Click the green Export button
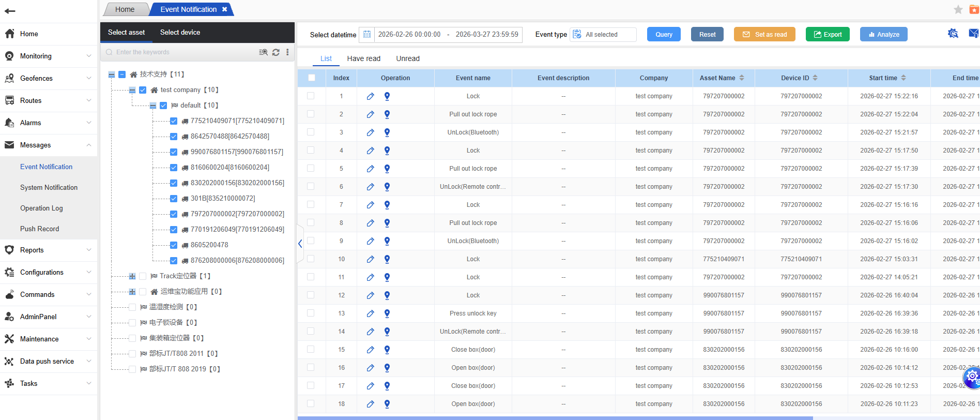The width and height of the screenshot is (980, 420). pos(827,35)
